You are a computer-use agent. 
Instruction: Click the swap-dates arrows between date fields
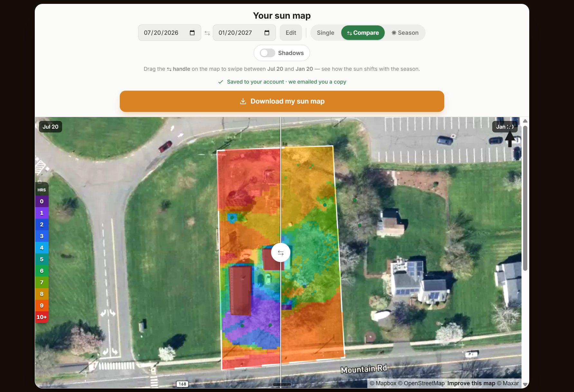point(207,33)
